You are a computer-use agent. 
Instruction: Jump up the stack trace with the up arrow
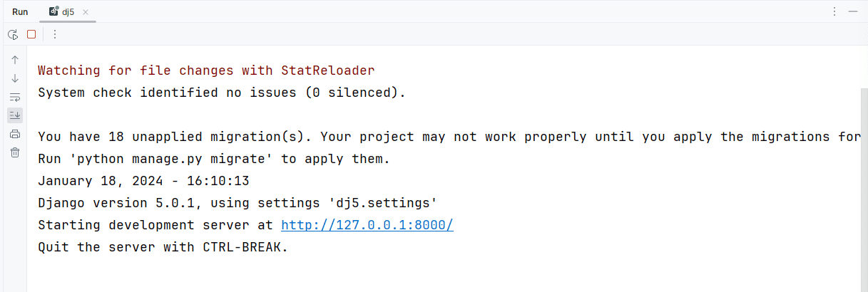(x=15, y=60)
